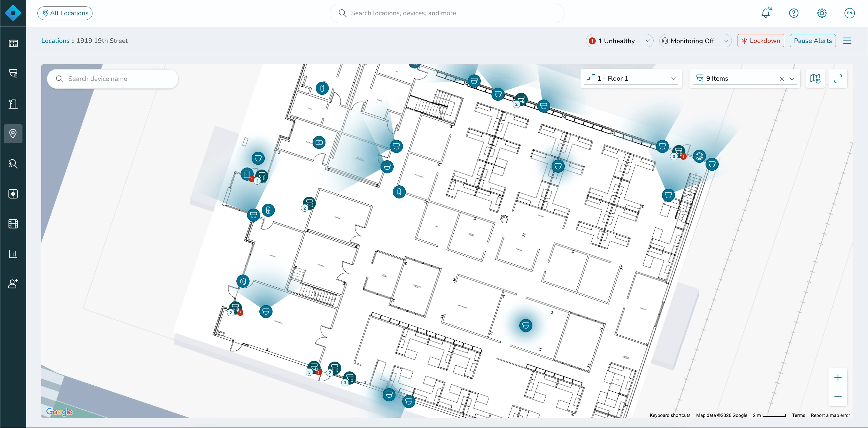The width and height of the screenshot is (868, 428).
Task: Click the Pause Alerts button
Action: pos(812,41)
